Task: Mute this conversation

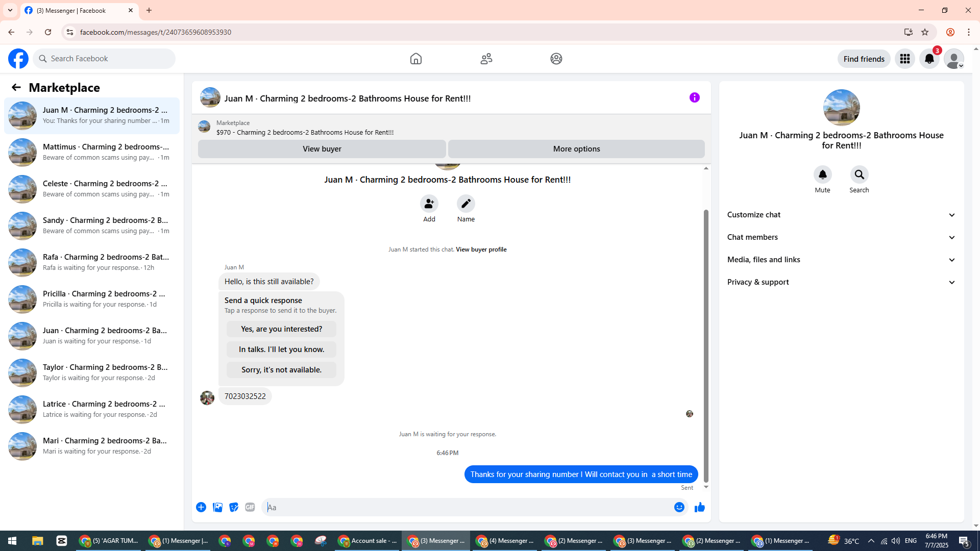Action: pyautogui.click(x=822, y=175)
